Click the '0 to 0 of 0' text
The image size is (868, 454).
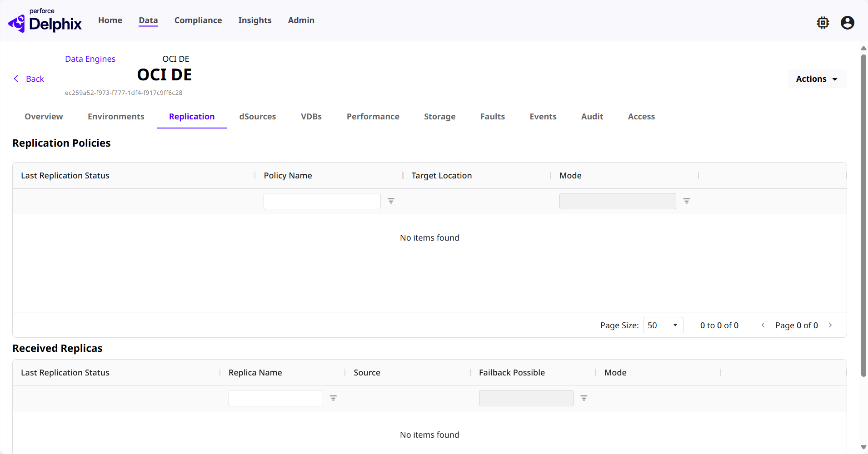(719, 326)
